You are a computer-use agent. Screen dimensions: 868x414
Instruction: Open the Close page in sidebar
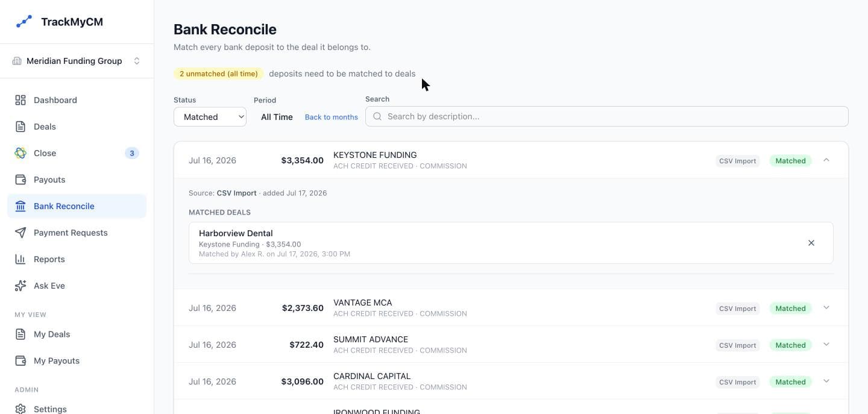click(77, 153)
